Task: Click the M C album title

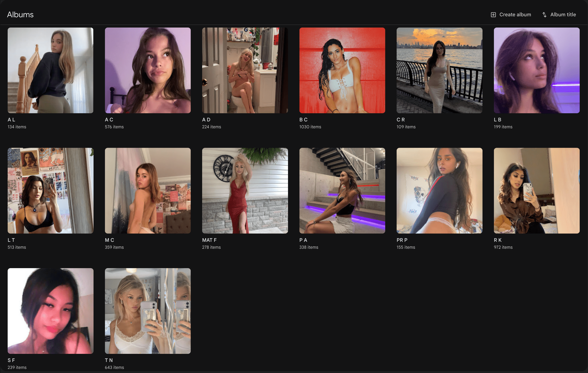Action: pos(109,240)
